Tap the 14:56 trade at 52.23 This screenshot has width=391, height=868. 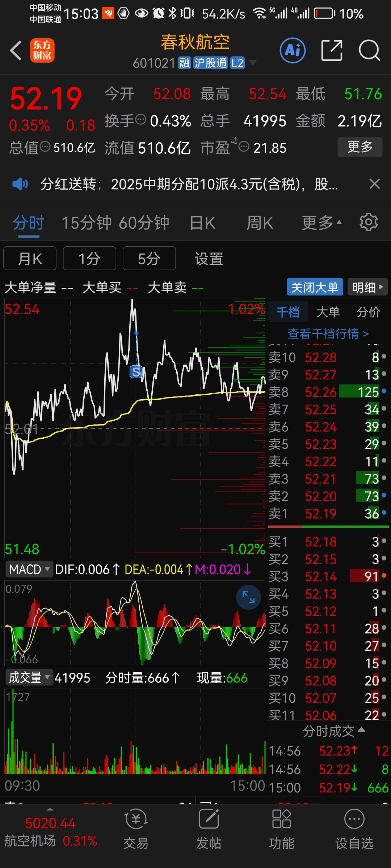(329, 751)
